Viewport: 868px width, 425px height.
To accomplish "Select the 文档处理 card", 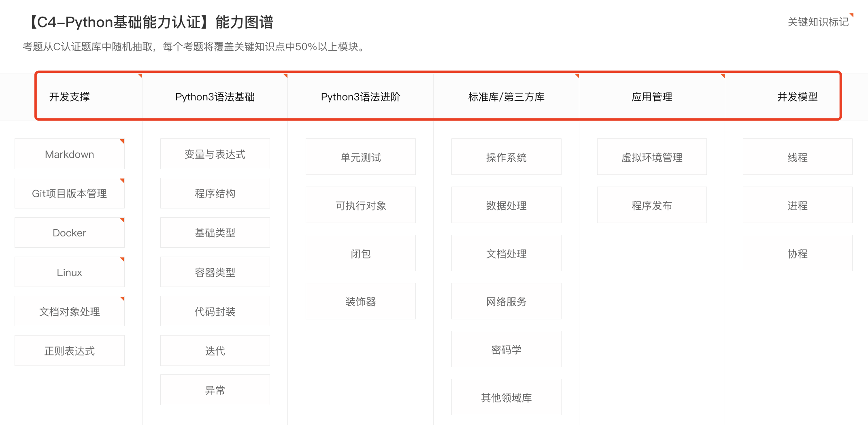I will click(506, 253).
